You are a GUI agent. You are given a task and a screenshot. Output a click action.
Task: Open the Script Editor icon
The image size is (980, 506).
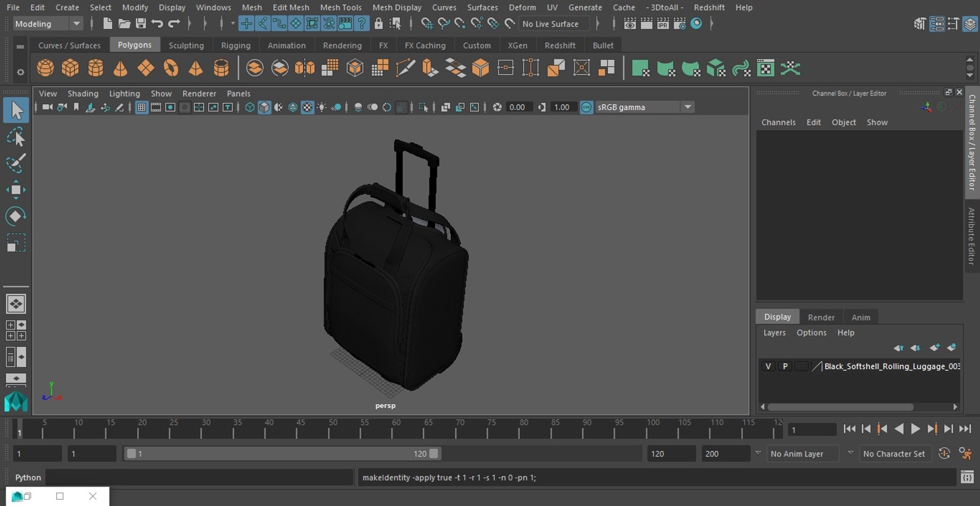[x=967, y=477]
